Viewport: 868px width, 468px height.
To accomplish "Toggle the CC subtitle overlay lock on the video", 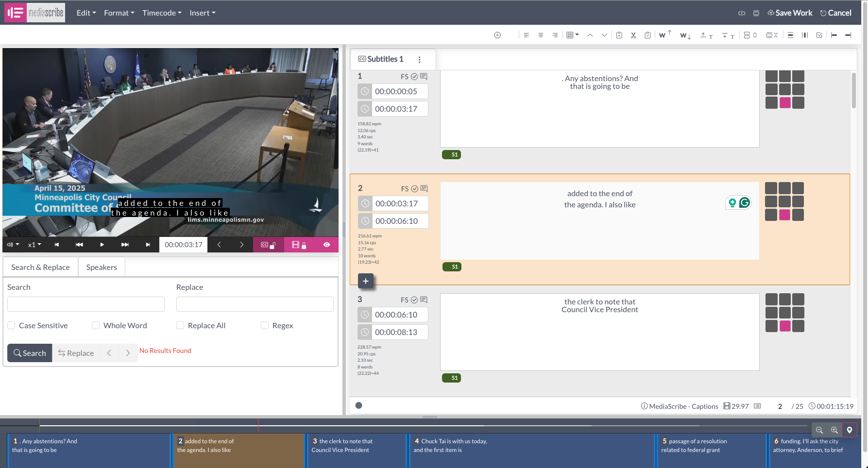I will [268, 244].
